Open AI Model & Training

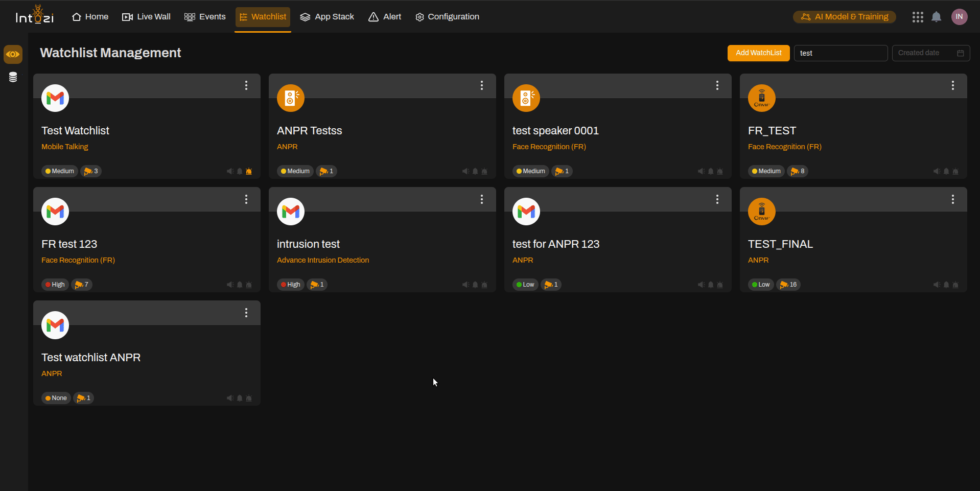point(844,16)
